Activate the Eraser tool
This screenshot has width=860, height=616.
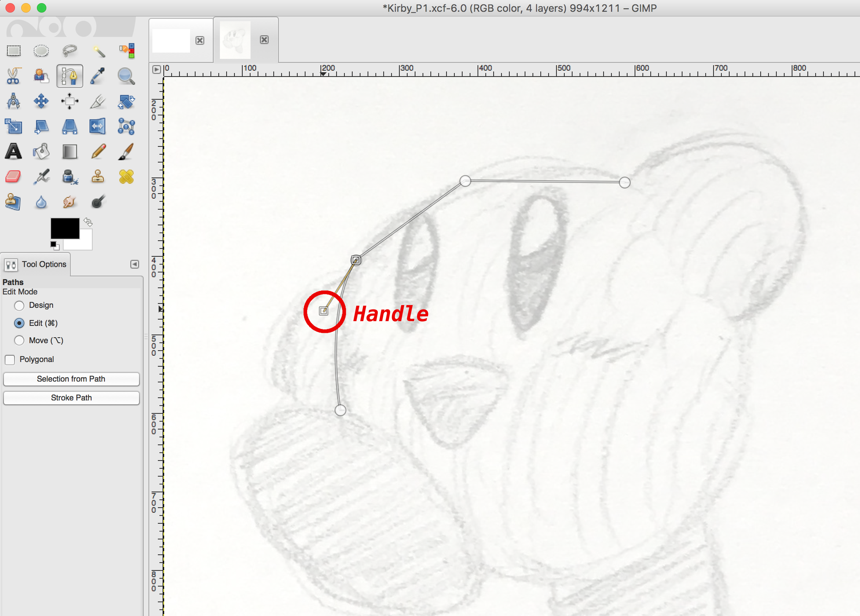tap(13, 177)
